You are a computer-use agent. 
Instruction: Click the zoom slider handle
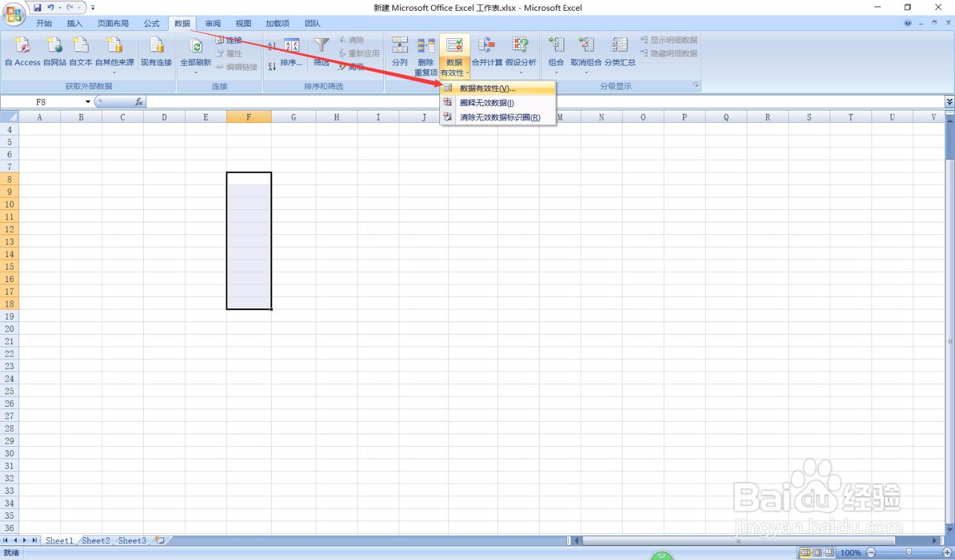coord(909,553)
